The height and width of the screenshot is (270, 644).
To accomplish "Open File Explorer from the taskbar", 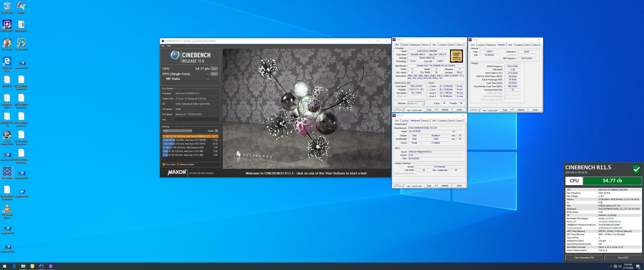I will (x=23, y=266).
